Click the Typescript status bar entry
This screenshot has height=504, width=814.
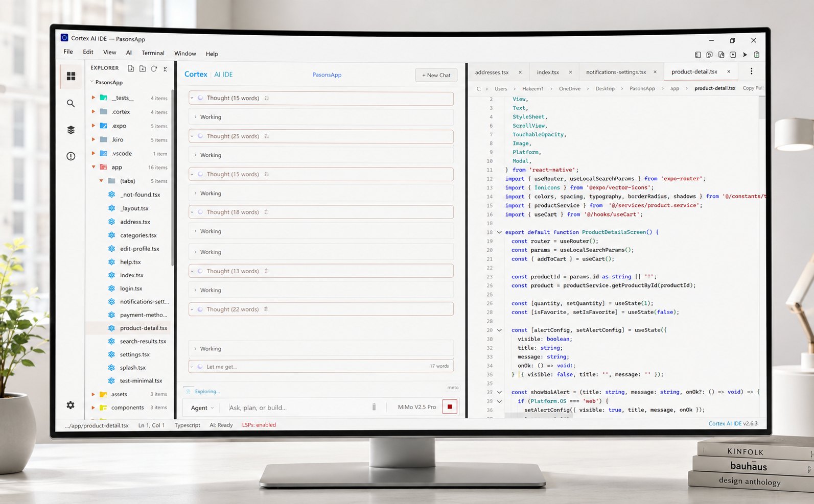point(188,425)
